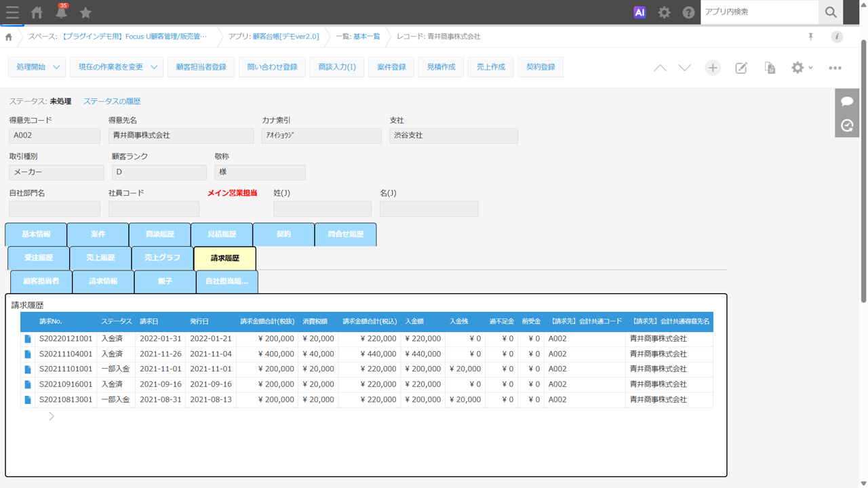Screen dimensions: 868x488
Task: Go to previous record up arrow
Action: click(660, 68)
